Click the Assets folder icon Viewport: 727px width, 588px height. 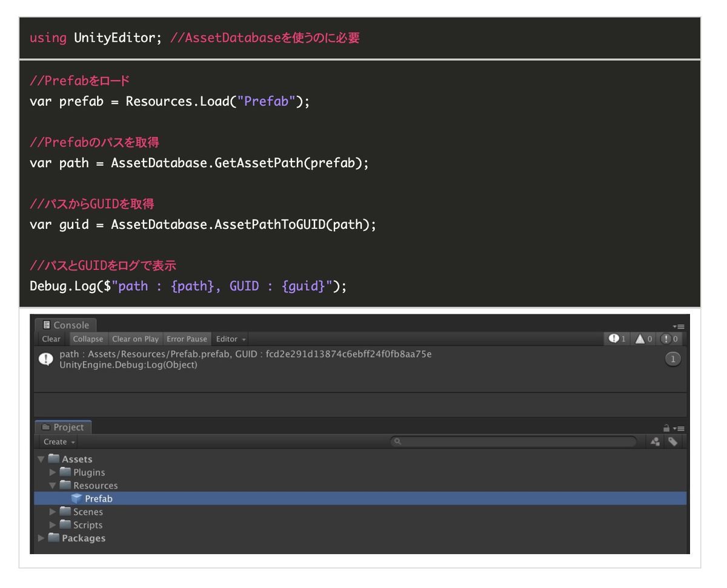click(x=53, y=460)
